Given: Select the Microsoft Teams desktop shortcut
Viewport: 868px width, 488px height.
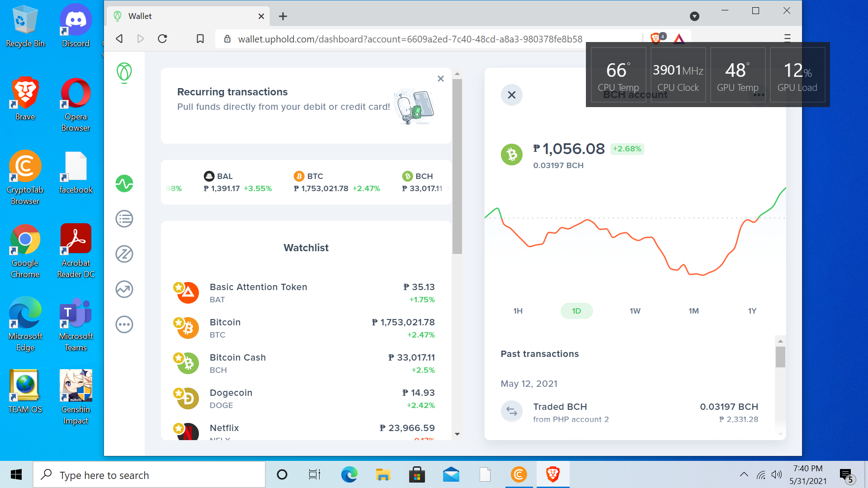Looking at the screenshot, I should point(76,324).
